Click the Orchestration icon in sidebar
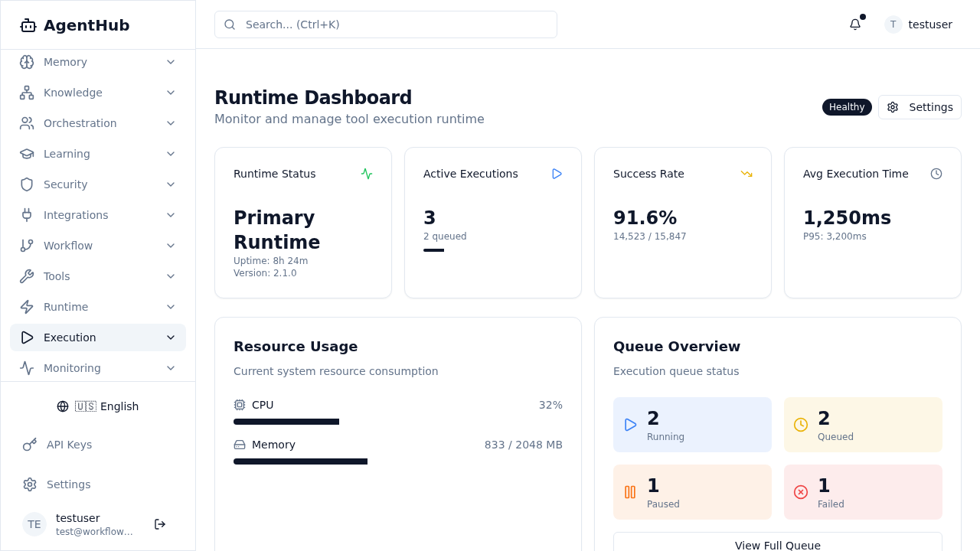The height and width of the screenshot is (551, 980). (27, 123)
